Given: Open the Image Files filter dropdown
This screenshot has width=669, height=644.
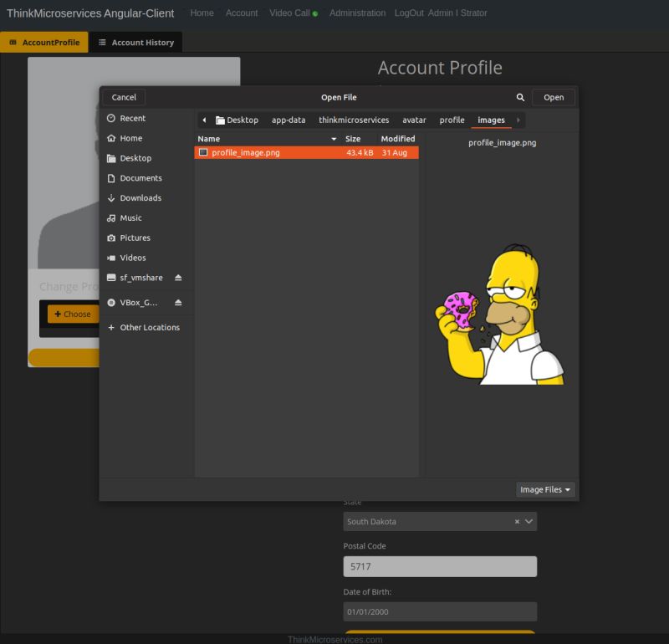Looking at the screenshot, I should pos(544,489).
